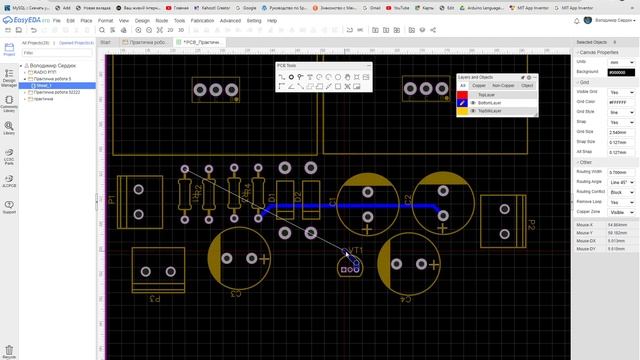Select the Canvas Origin tool in PCB Tools

[282, 86]
